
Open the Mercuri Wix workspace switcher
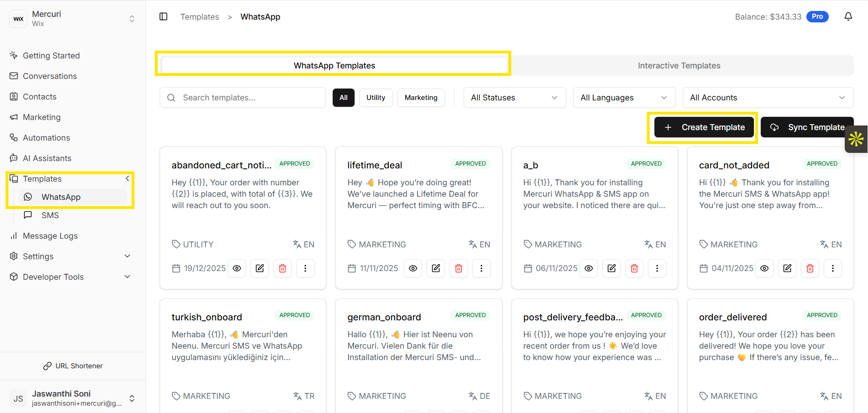(73, 19)
